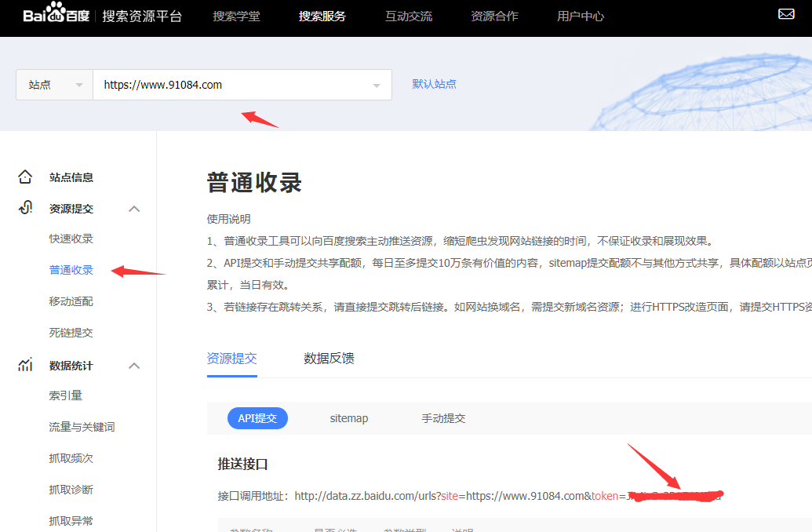812x532 pixels.
Task: Click the API提交 pill button
Action: [x=257, y=418]
